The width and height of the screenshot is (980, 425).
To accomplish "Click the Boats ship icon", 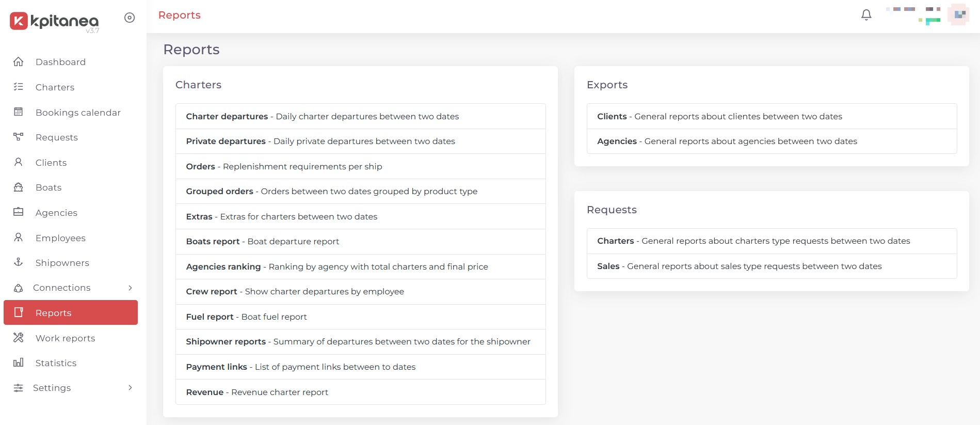I will pos(19,187).
